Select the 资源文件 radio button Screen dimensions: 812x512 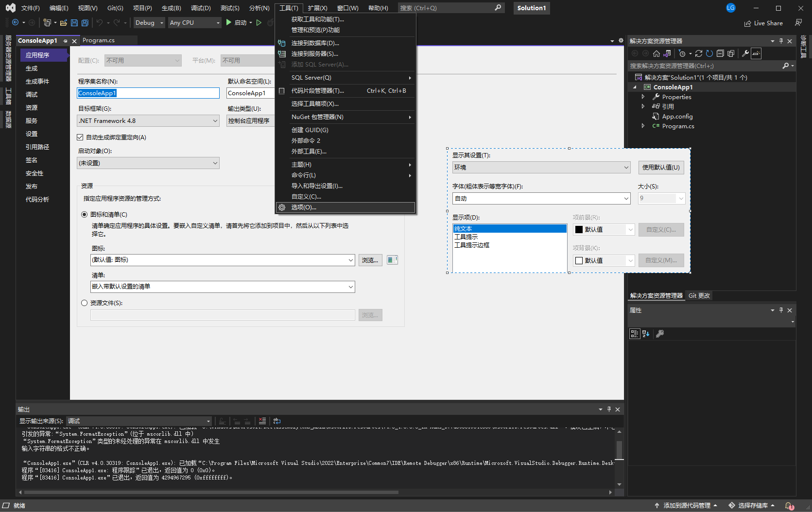pos(85,303)
